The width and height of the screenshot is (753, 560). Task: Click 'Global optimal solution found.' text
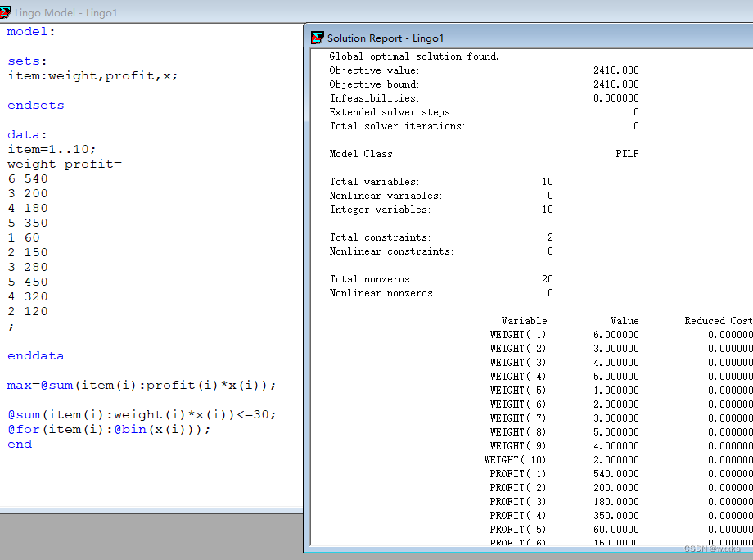coord(414,56)
